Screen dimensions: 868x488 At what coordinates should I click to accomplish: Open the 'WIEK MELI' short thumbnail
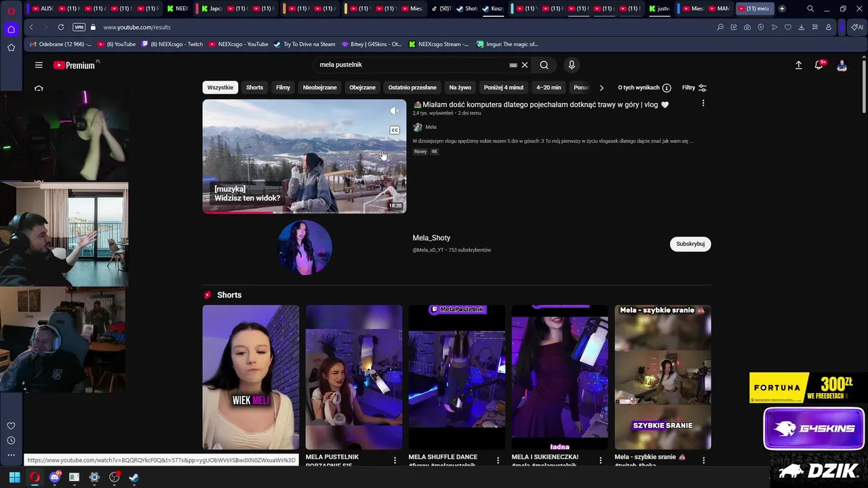pyautogui.click(x=251, y=377)
